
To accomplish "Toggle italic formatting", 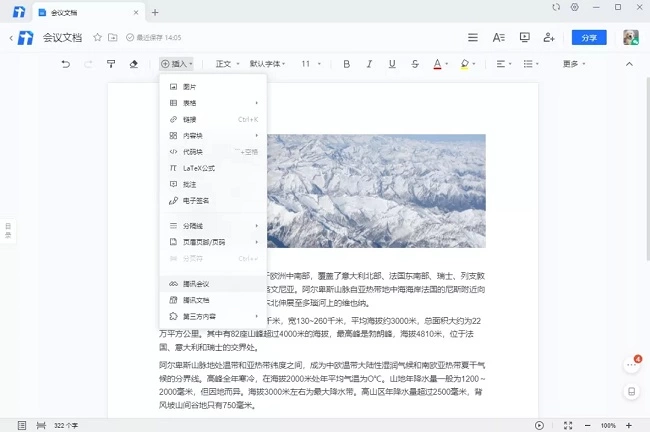I will (369, 64).
